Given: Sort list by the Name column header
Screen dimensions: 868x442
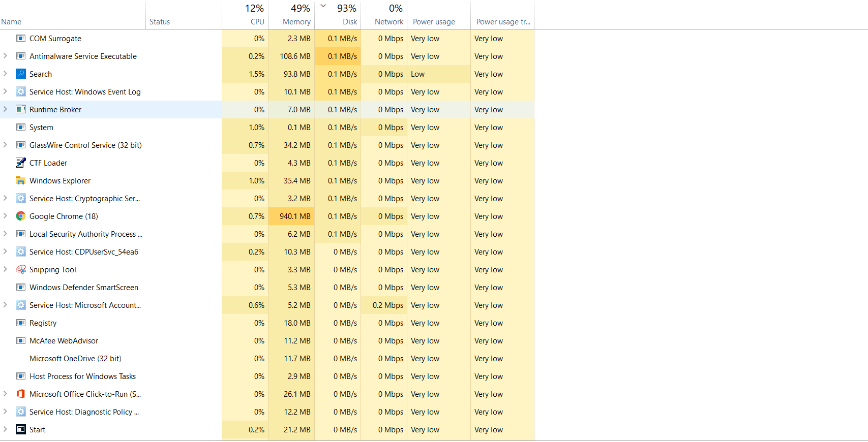Looking at the screenshot, I should click(x=73, y=15).
